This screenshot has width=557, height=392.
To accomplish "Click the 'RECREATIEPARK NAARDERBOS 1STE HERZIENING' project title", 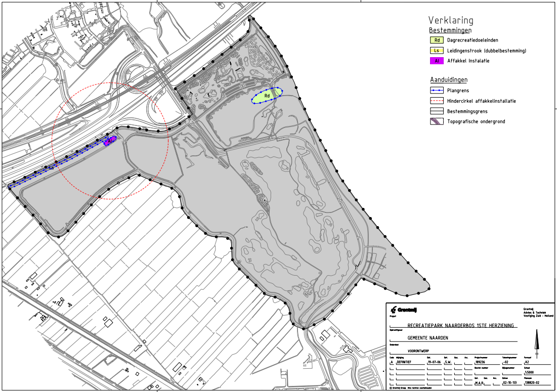I will 460,325.
